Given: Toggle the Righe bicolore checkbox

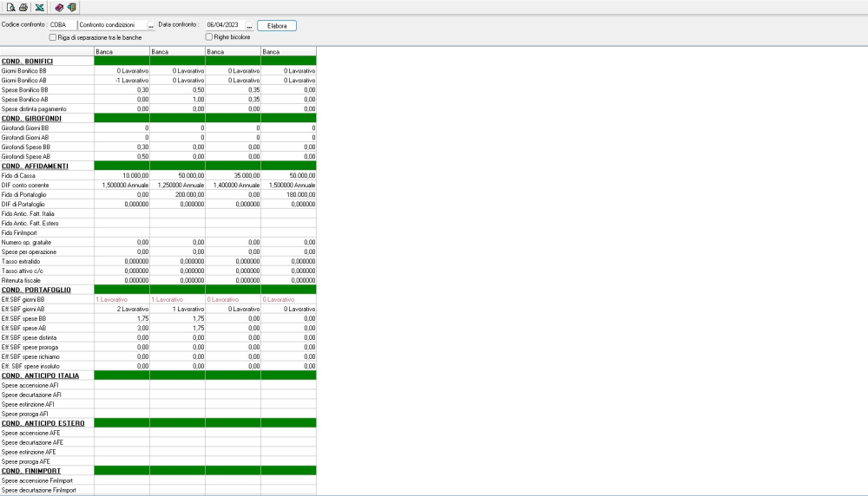Looking at the screenshot, I should coord(209,37).
